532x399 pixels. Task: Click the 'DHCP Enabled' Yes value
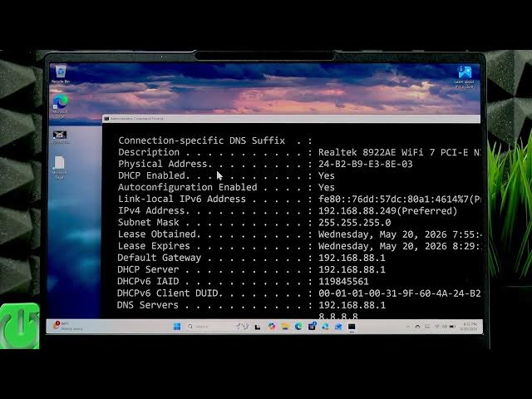(327, 175)
